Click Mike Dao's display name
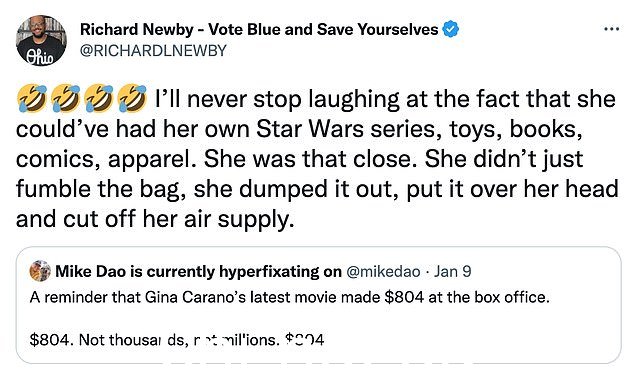Viewport: 634px width, 378px height. tap(198, 271)
